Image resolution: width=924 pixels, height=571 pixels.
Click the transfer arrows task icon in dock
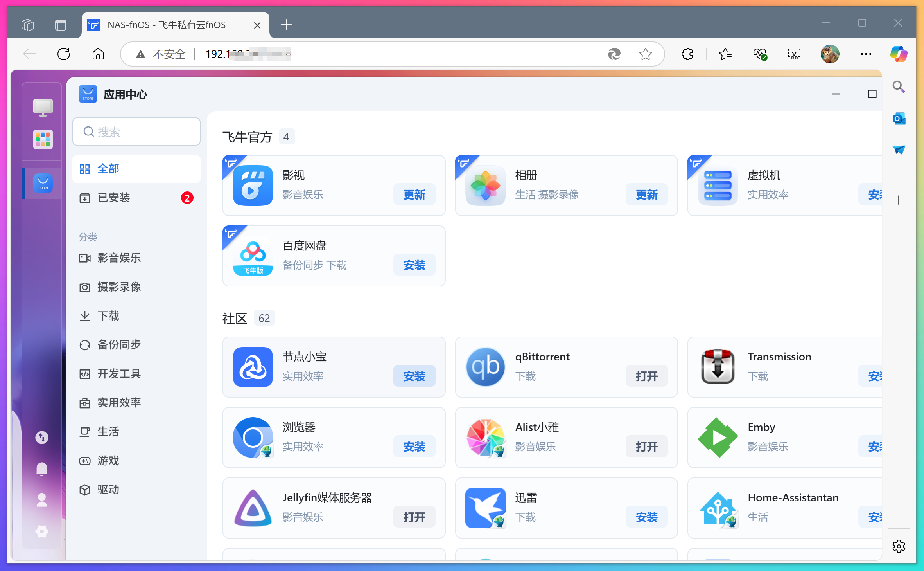tap(42, 437)
